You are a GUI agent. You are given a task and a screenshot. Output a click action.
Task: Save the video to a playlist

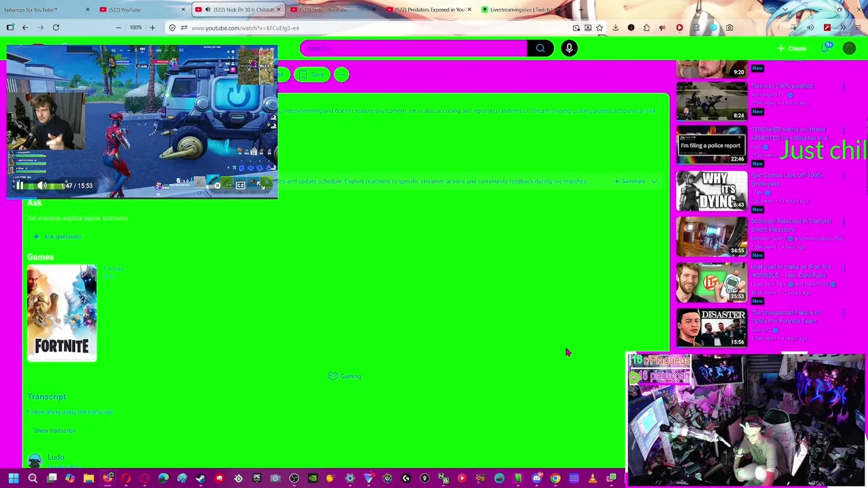tap(312, 75)
